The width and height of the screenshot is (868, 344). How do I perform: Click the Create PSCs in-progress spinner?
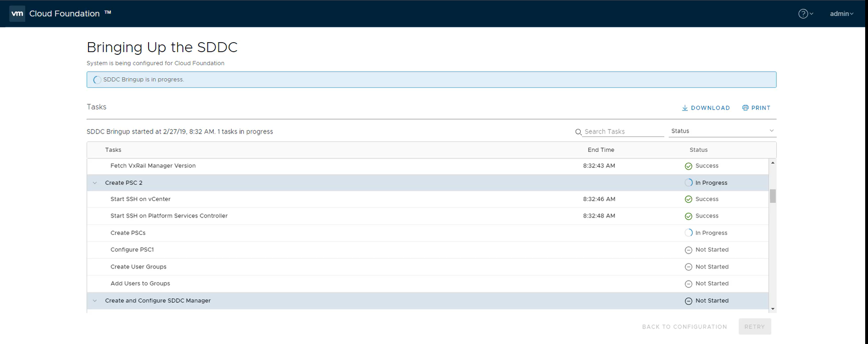[x=688, y=233]
